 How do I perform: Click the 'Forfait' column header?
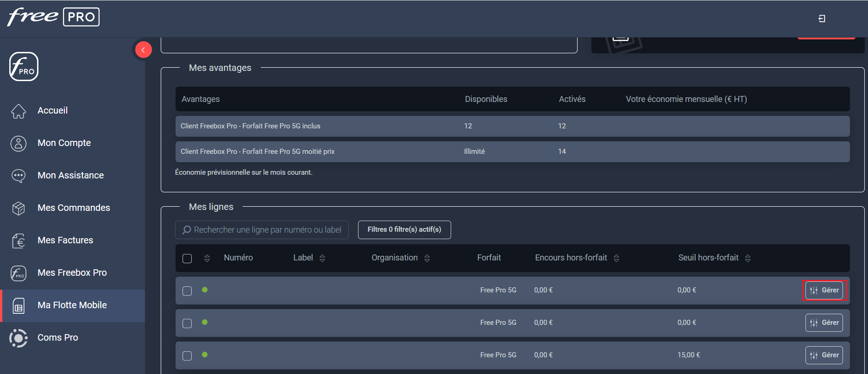pyautogui.click(x=489, y=258)
